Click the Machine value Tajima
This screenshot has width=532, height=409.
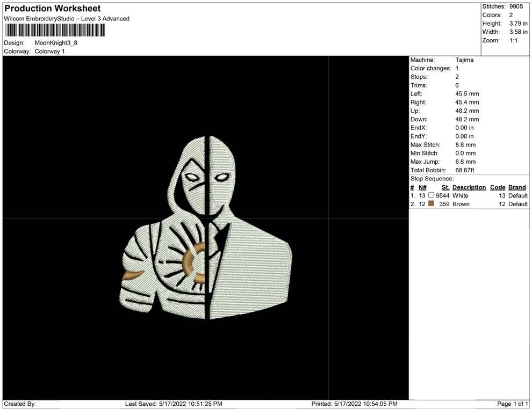(464, 60)
